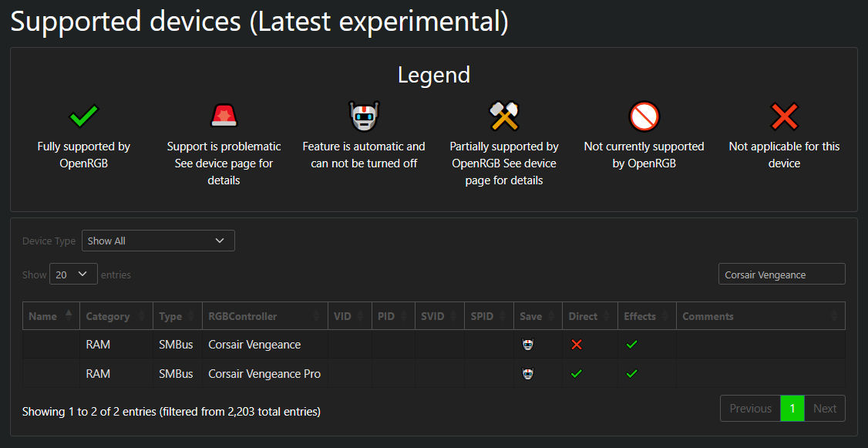Go to the Previous page
868x448 pixels.
[x=750, y=409]
